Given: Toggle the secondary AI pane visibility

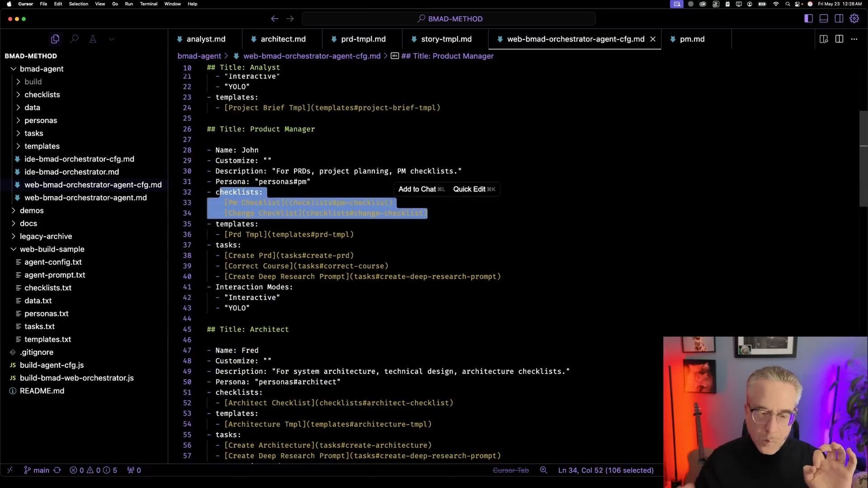Looking at the screenshot, I should click(x=839, y=19).
